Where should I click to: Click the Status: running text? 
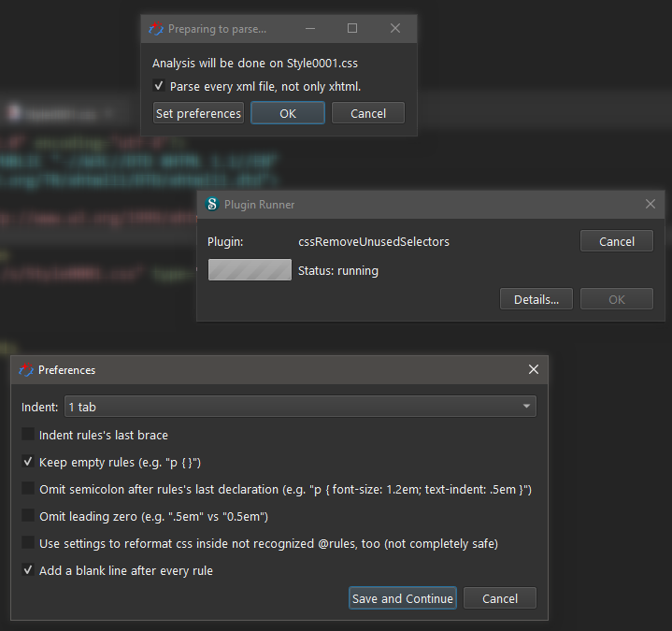pyautogui.click(x=338, y=271)
